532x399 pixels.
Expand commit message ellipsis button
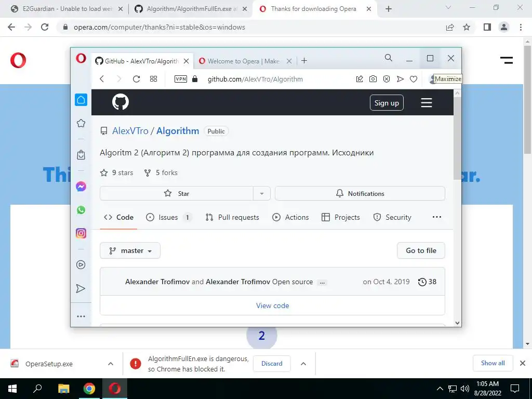[x=322, y=282]
